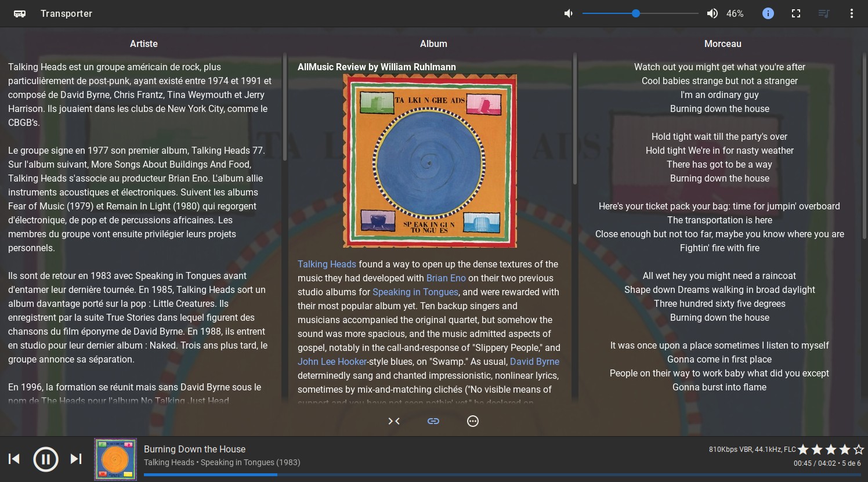Open the John Lee Hooker link

[332, 361]
